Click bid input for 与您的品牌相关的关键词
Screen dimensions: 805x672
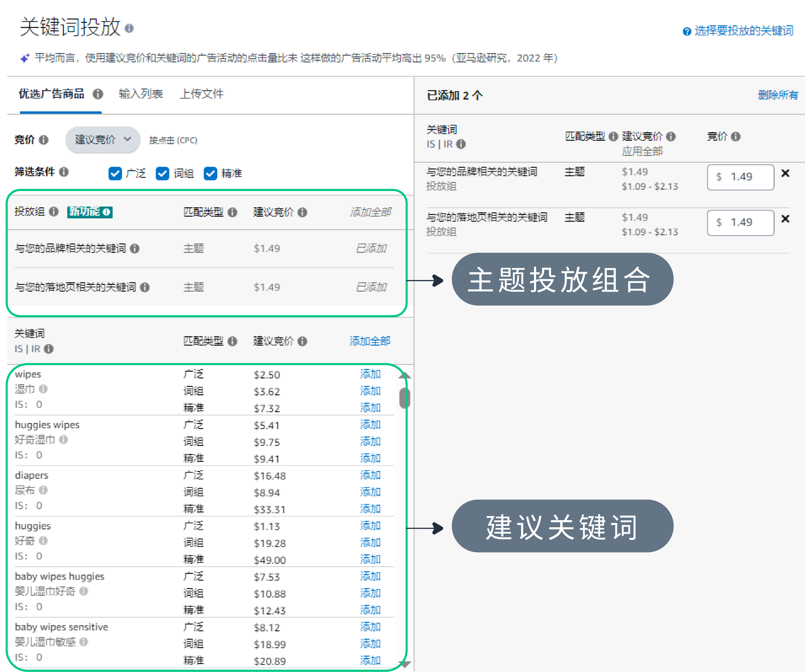pos(741,177)
